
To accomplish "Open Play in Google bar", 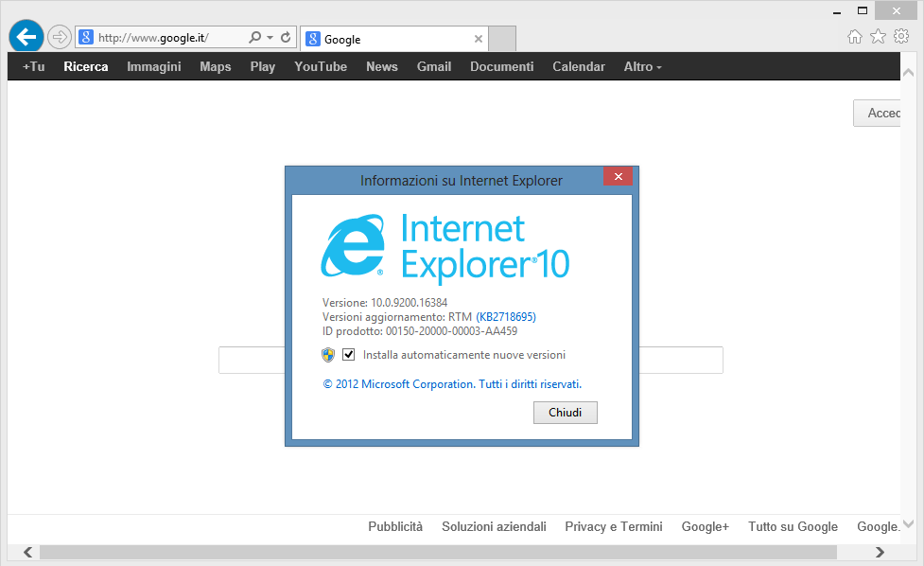I will pos(263,66).
